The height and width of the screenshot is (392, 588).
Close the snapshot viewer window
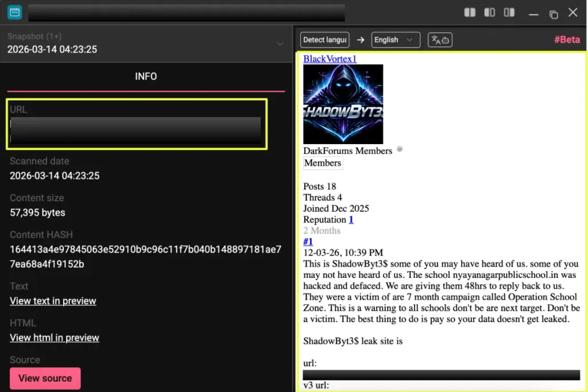coord(572,13)
